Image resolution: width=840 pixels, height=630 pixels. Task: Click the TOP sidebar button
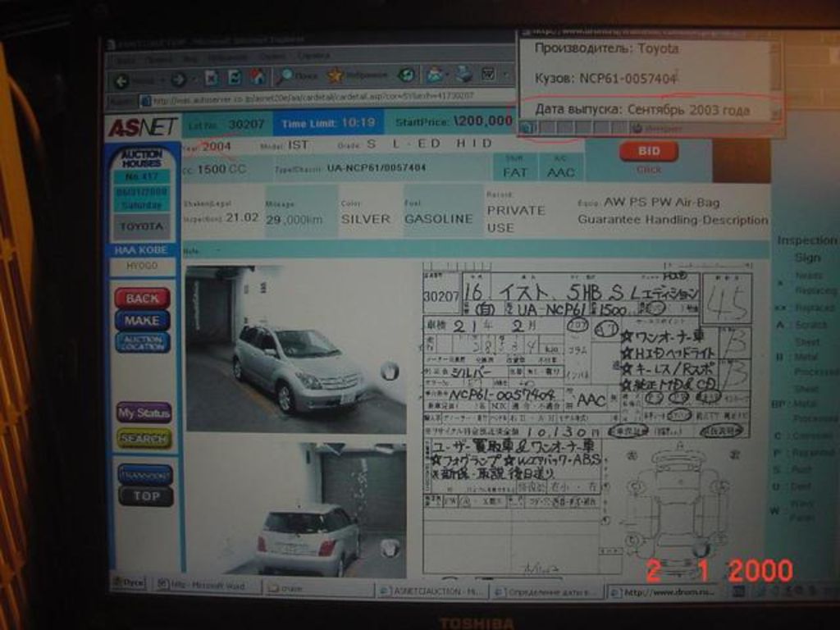146,496
